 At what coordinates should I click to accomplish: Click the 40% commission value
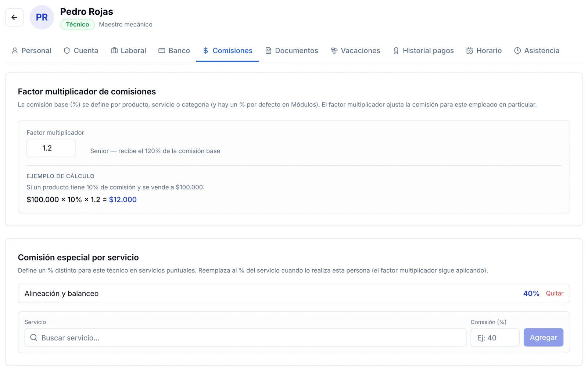pyautogui.click(x=531, y=294)
